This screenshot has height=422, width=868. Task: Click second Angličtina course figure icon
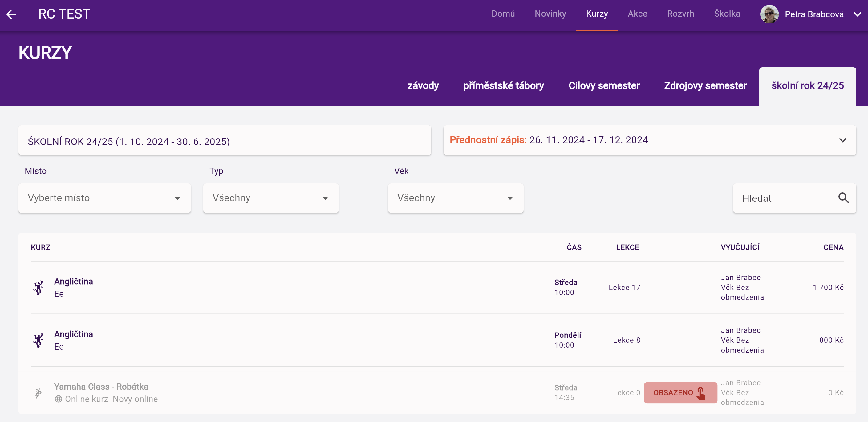click(39, 340)
